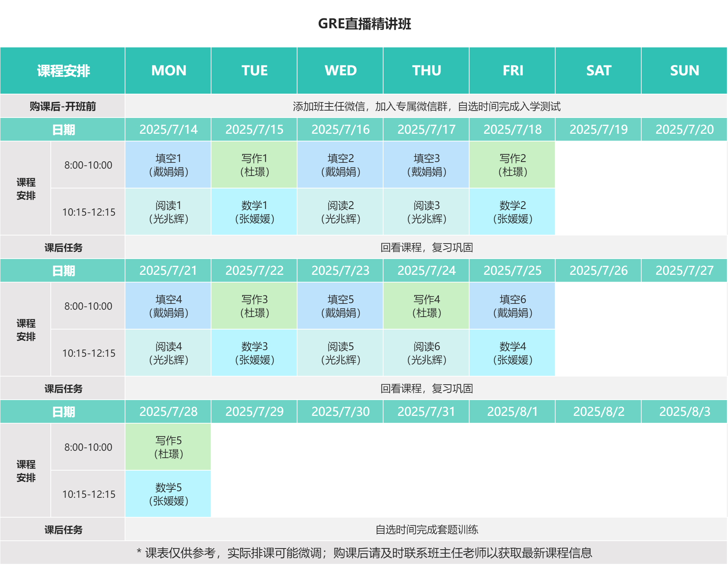Select the 阅读4 (光兆辉) class cell
Image resolution: width=728 pixels, height=565 pixels.
[168, 353]
